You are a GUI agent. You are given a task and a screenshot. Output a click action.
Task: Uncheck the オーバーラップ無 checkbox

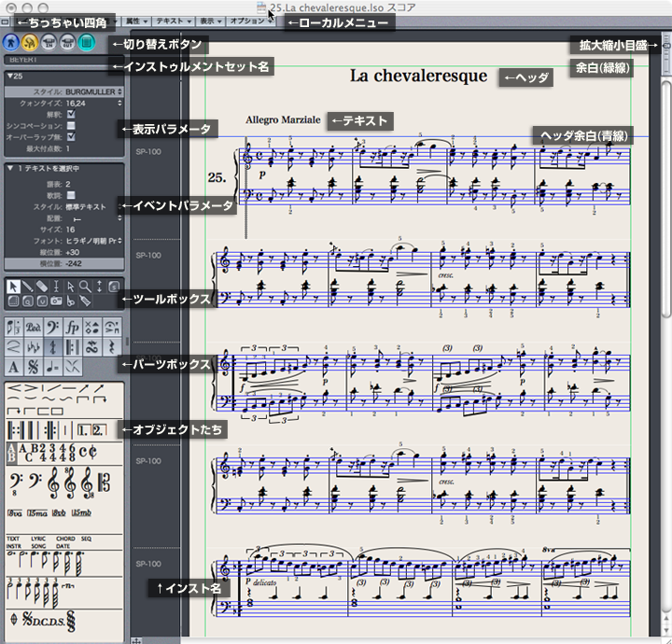71,136
